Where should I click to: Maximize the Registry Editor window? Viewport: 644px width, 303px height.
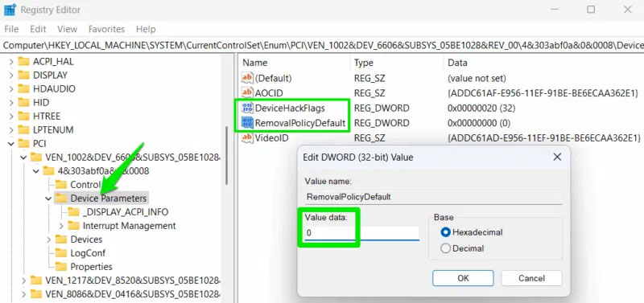(591, 10)
